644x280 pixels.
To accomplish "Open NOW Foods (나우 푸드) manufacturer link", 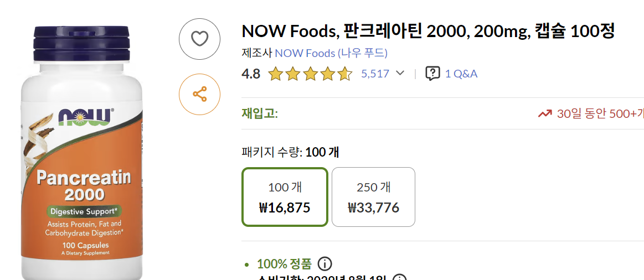I will click(x=331, y=53).
